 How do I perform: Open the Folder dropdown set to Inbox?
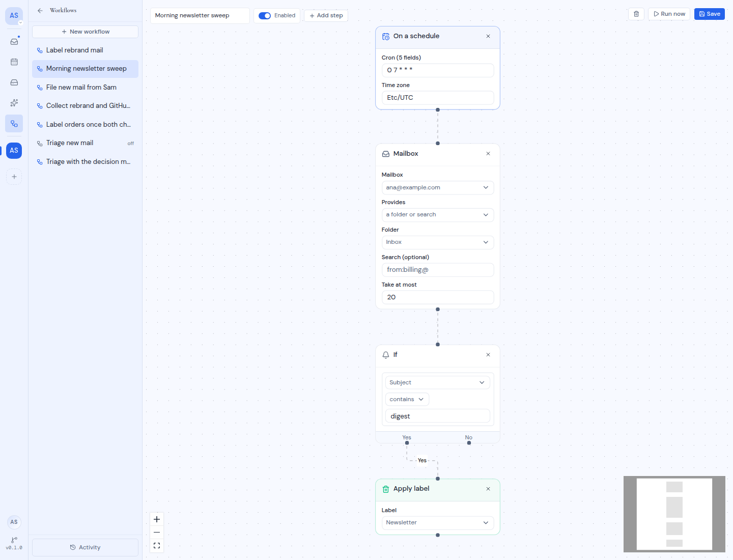point(438,242)
